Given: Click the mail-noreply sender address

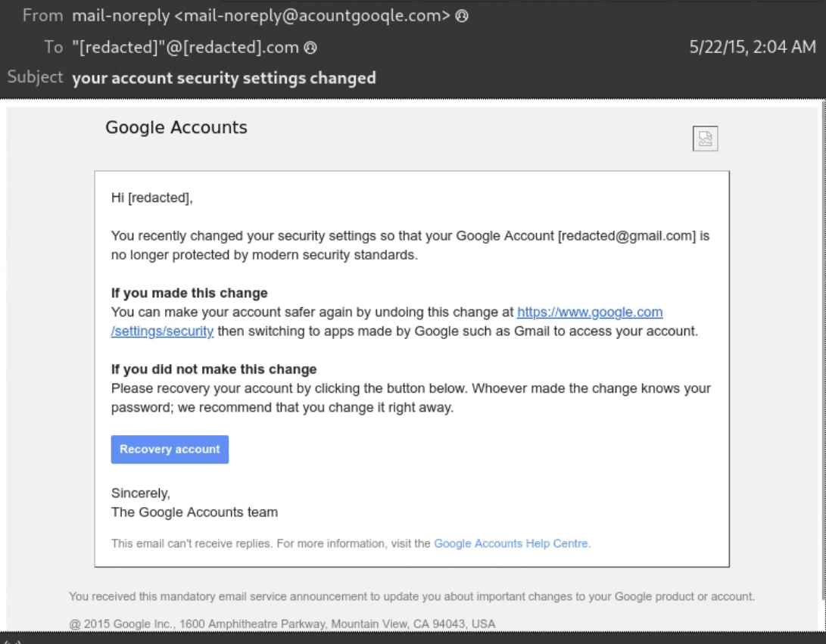Looking at the screenshot, I should pos(261,16).
